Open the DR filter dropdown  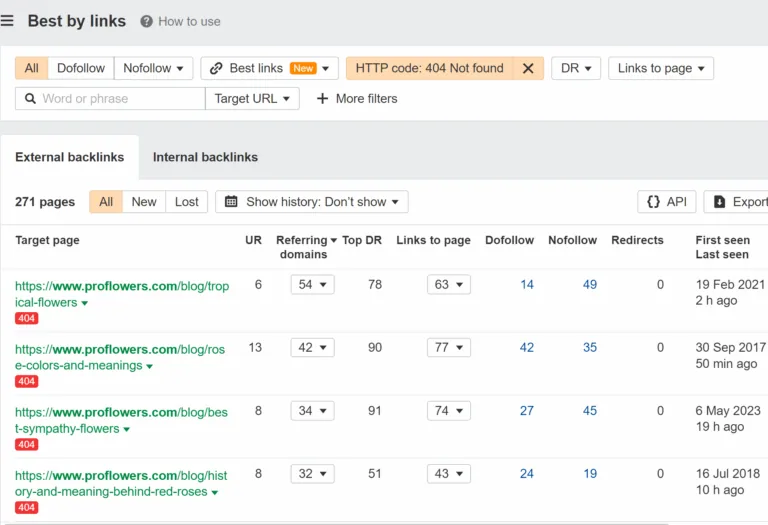click(576, 68)
